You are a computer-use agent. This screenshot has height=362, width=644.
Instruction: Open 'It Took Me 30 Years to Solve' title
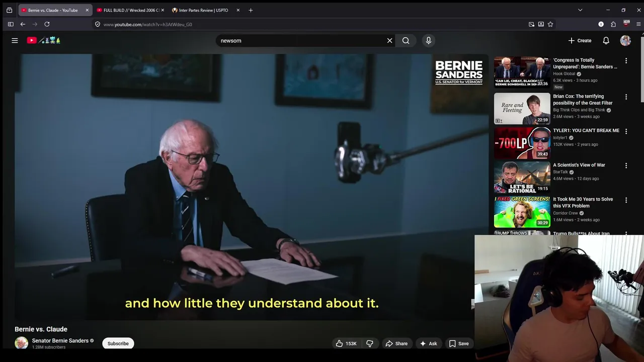click(x=583, y=203)
